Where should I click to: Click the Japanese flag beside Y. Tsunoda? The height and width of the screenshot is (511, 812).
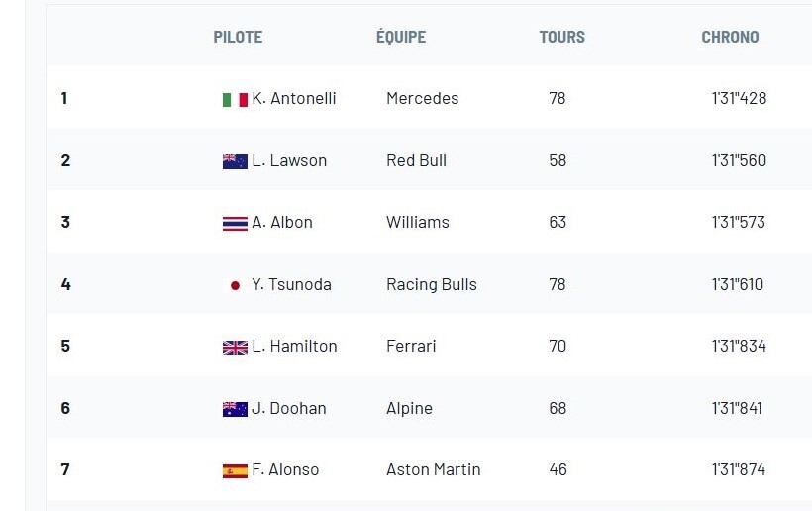(x=235, y=285)
